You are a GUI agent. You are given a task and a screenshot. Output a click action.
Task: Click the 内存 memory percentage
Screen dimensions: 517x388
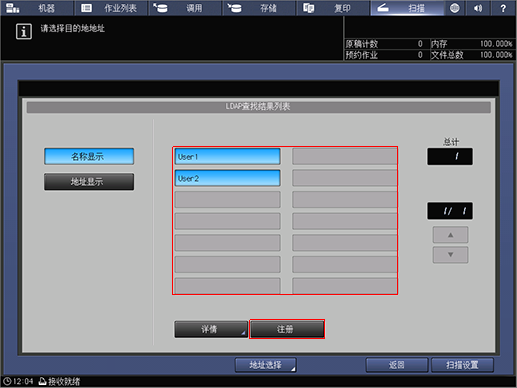pyautogui.click(x=496, y=44)
